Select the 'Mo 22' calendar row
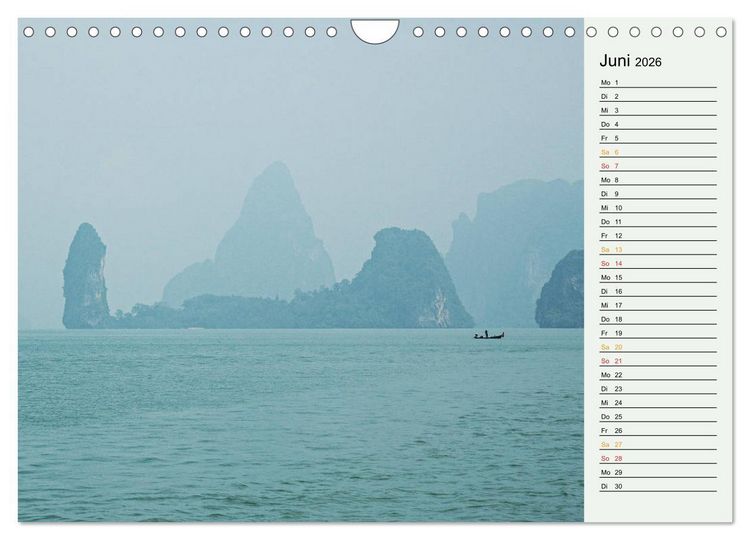The height and width of the screenshot is (540, 750). click(x=658, y=375)
